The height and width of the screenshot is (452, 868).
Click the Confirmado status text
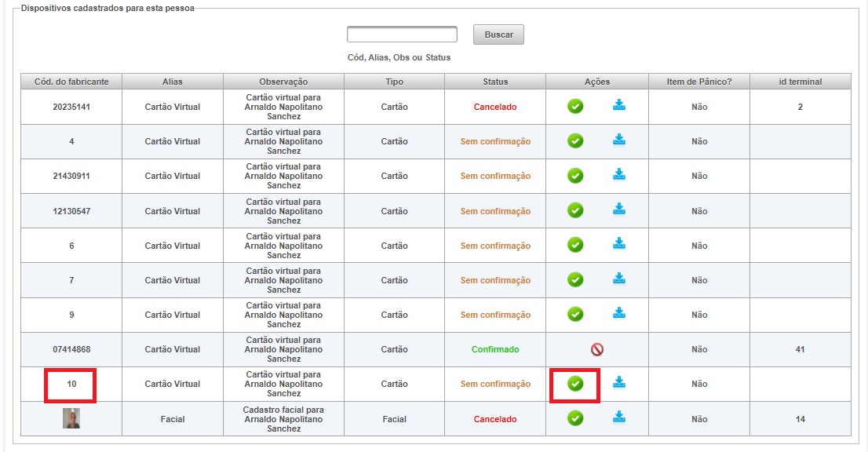(495, 349)
